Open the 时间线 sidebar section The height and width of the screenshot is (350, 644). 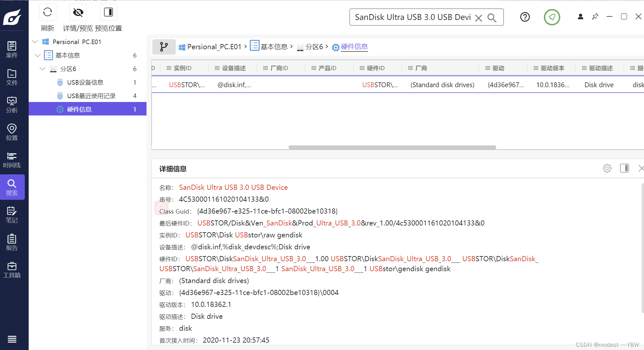pyautogui.click(x=12, y=160)
